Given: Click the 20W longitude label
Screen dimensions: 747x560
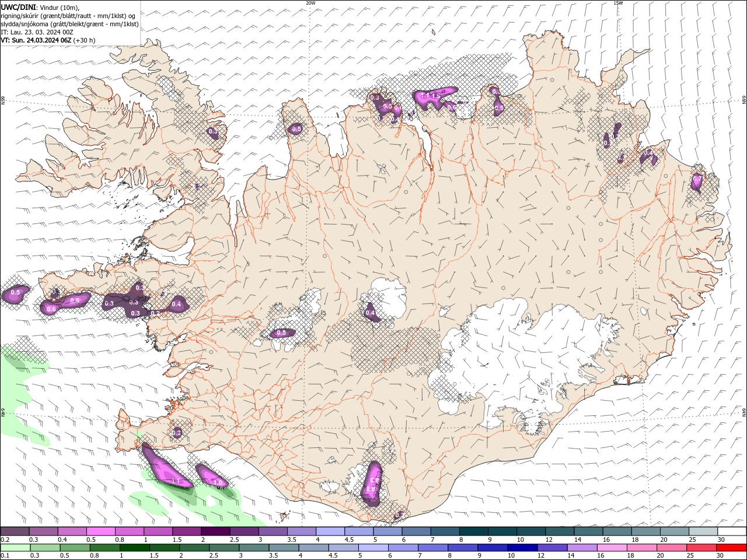Looking at the screenshot, I should click(310, 2).
